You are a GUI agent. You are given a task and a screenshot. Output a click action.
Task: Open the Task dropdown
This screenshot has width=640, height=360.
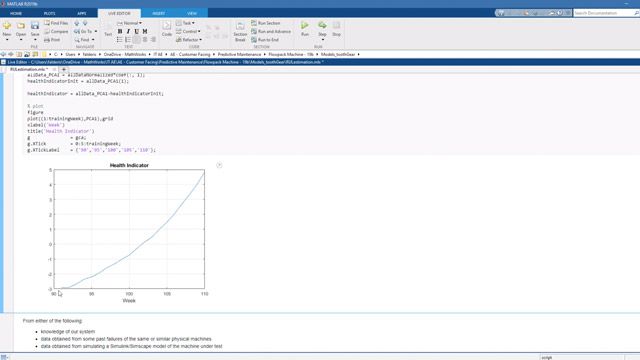click(185, 23)
